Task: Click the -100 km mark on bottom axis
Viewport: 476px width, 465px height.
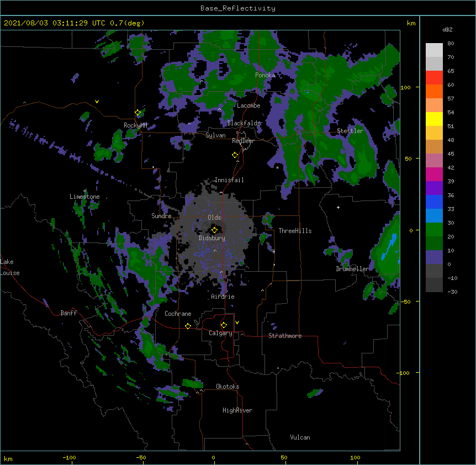Action: pos(69,457)
